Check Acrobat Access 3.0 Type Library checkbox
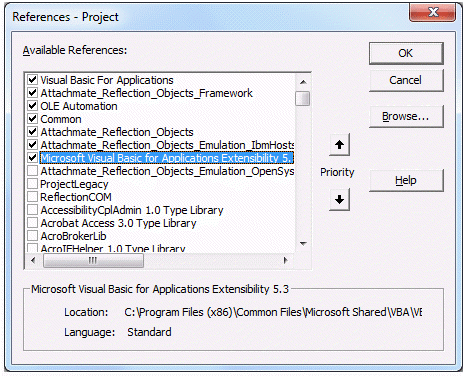 (x=32, y=223)
